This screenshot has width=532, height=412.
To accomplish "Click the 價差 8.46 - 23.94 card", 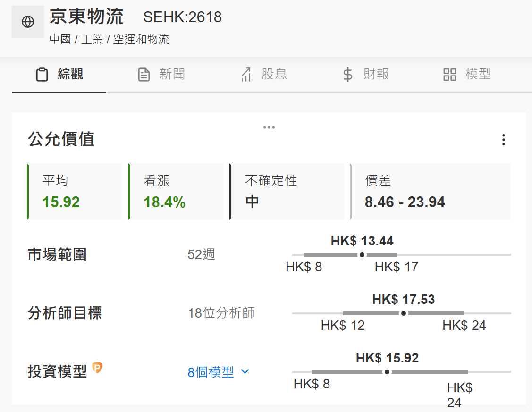I will click(431, 192).
